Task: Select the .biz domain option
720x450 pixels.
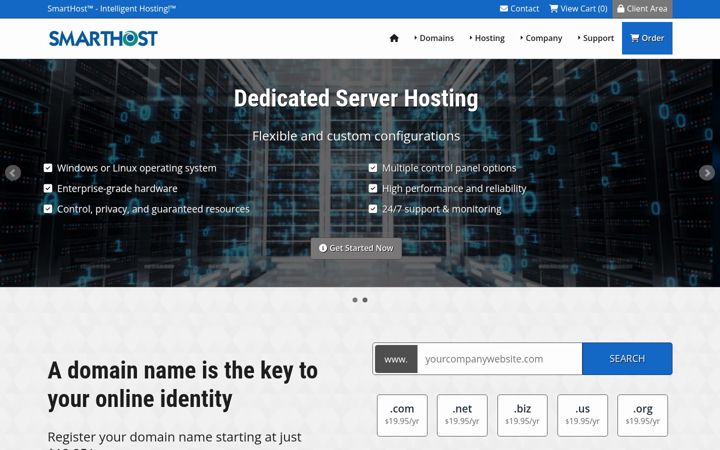Action: 522,415
